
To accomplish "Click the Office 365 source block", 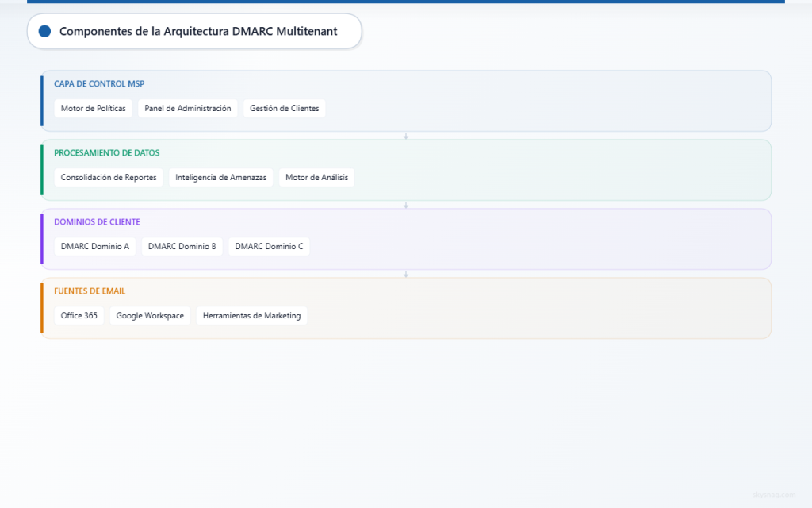I will (79, 315).
